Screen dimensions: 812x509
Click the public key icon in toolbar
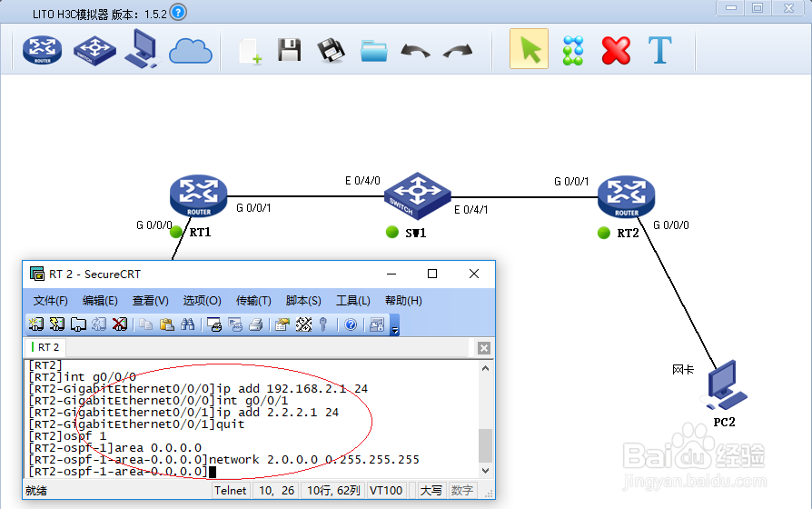tap(323, 324)
